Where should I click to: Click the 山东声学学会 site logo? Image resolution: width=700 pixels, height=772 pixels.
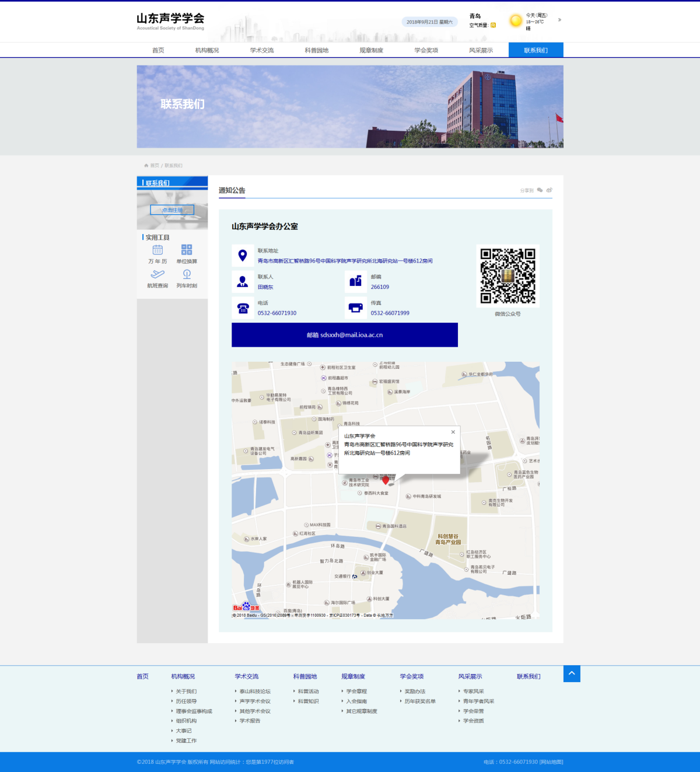(170, 22)
